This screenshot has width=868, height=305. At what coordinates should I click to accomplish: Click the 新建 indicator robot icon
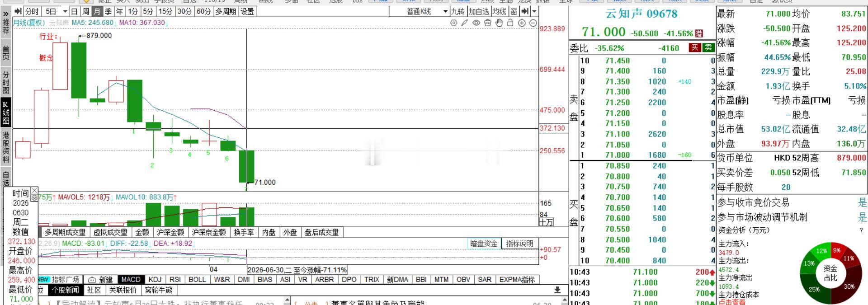(x=92, y=280)
